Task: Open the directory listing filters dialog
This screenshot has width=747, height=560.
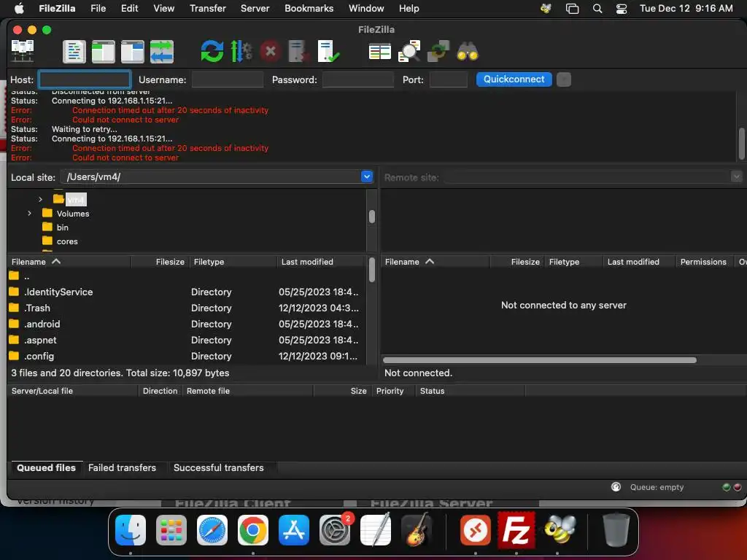Action: coord(379,52)
